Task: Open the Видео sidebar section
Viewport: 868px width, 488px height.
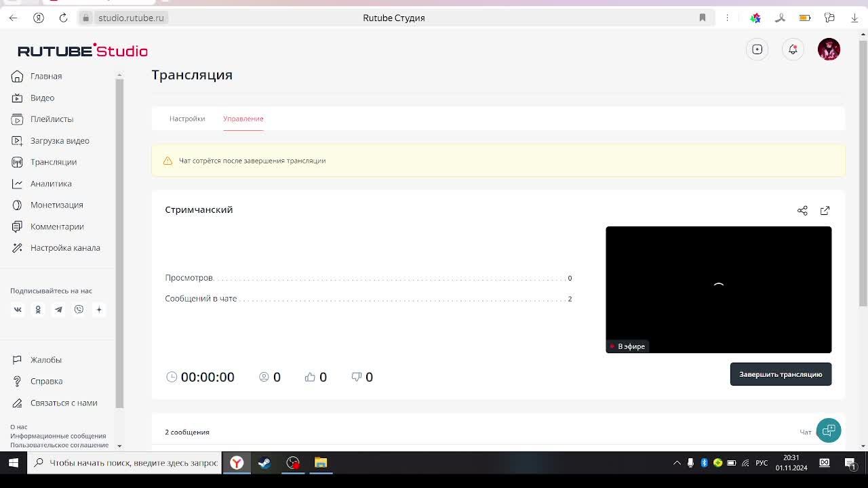Action: pyautogui.click(x=42, y=98)
